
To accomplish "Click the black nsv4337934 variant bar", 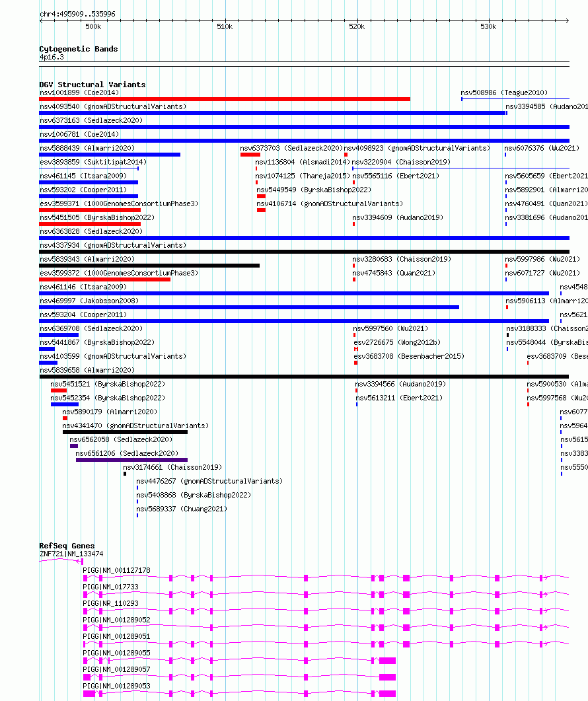I will 304,252.
